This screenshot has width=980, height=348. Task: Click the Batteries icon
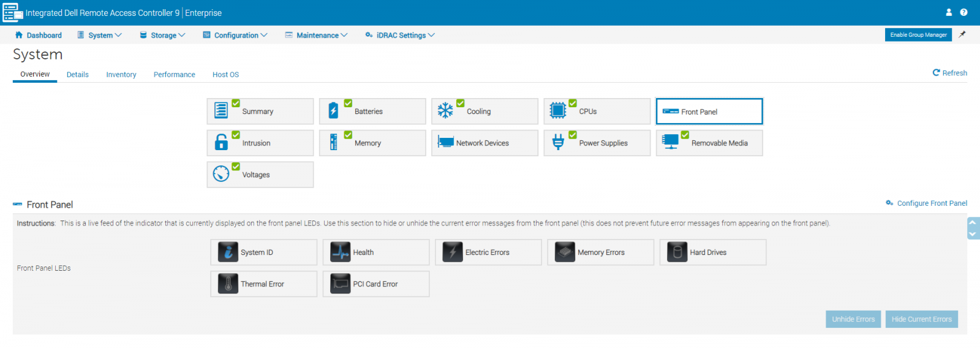coord(333,110)
